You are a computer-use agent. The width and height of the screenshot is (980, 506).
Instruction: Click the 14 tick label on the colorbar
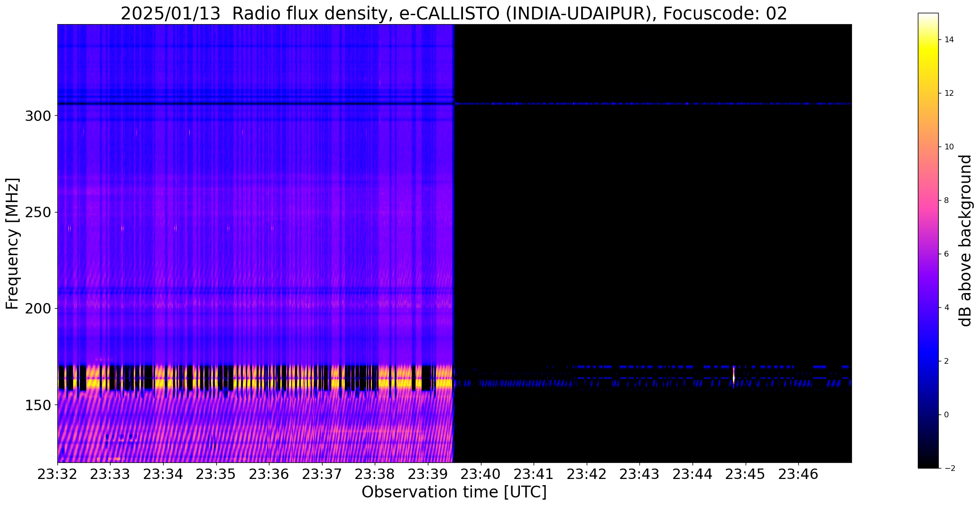click(949, 40)
